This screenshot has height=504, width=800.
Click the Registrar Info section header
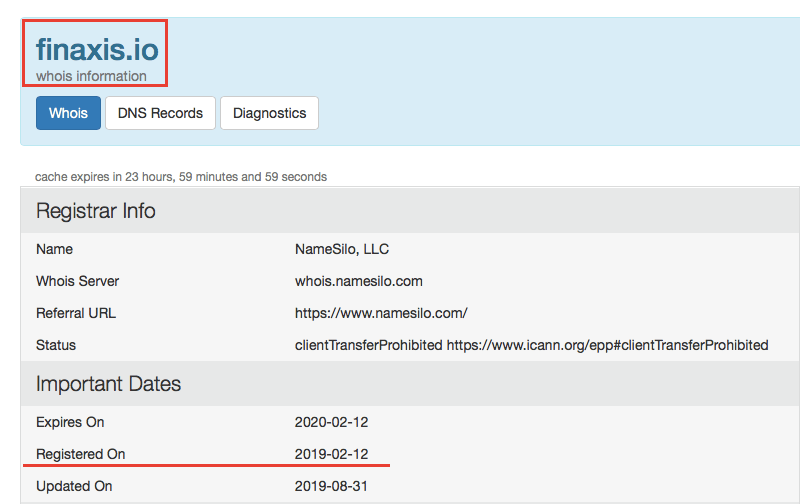pos(96,212)
